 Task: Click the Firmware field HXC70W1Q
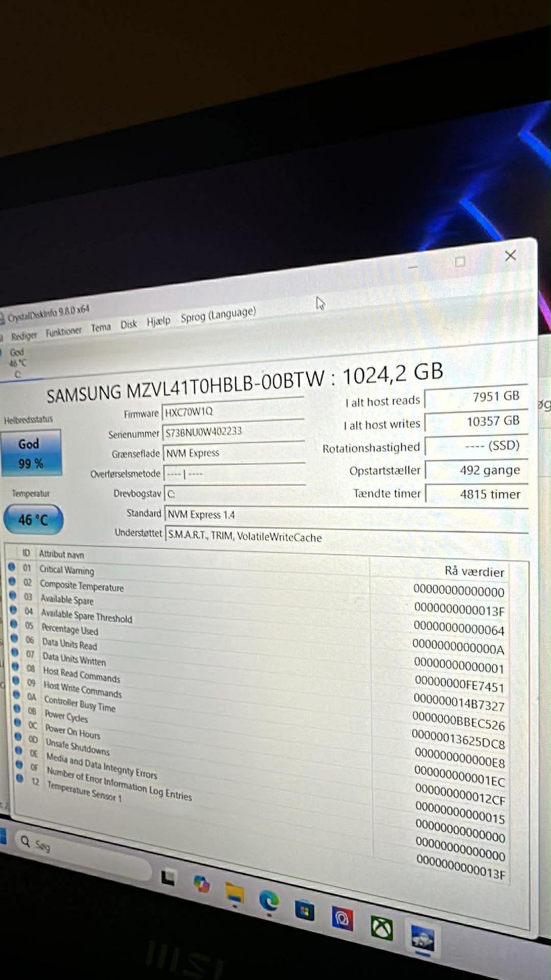(x=234, y=410)
